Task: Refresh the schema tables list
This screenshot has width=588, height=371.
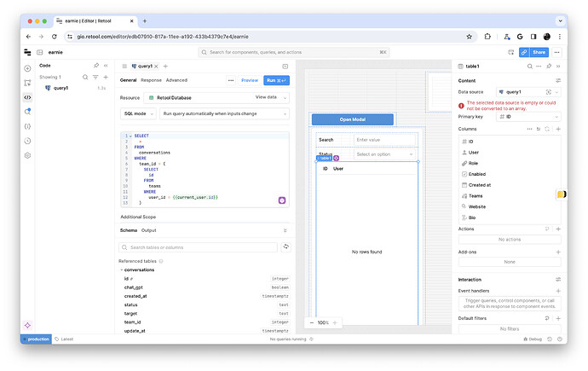Action: [x=285, y=246]
